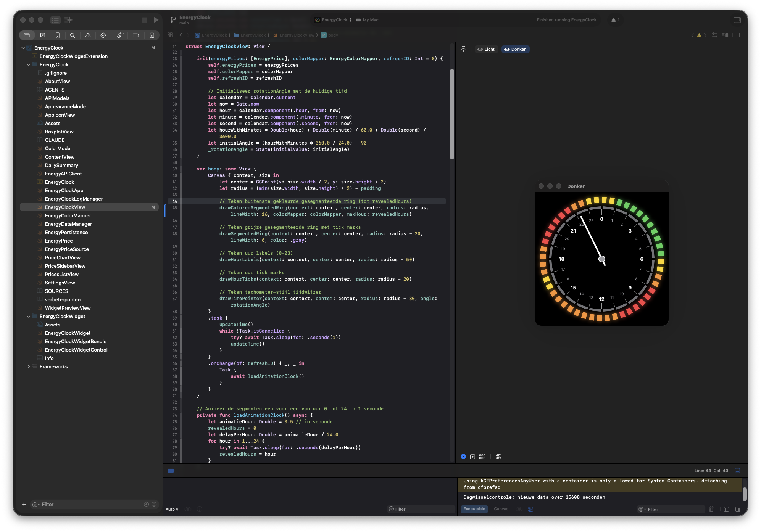Select the preview selectable mode arrow icon

472,456
